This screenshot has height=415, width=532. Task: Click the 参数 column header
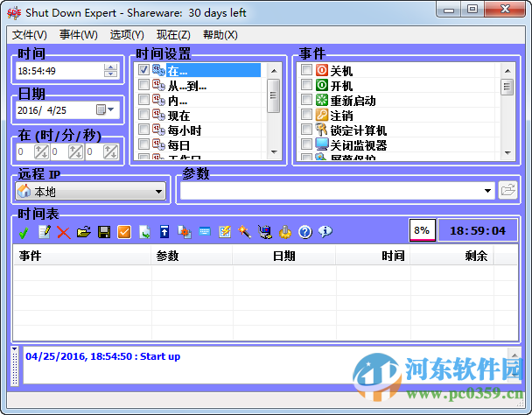pos(192,256)
